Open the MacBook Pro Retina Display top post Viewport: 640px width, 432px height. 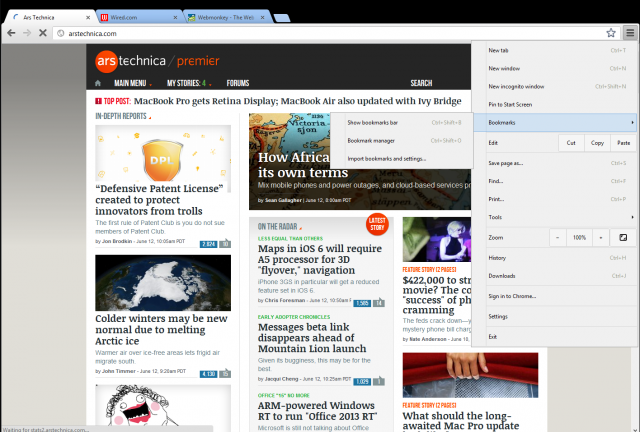(298, 101)
